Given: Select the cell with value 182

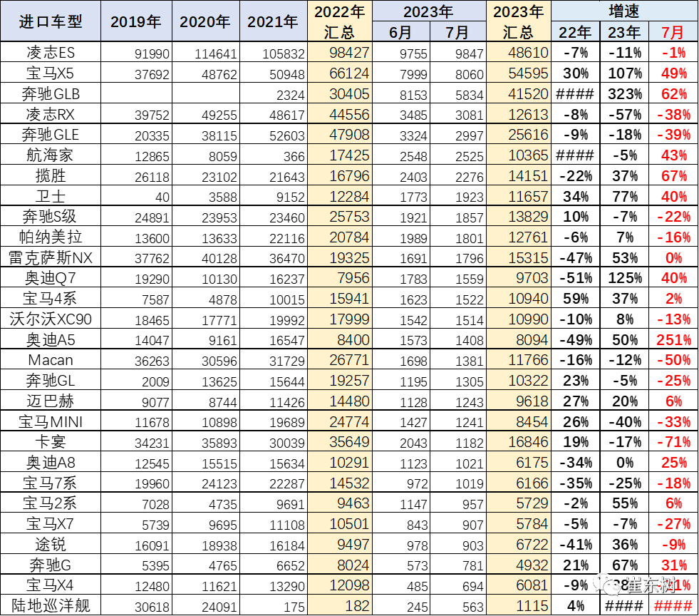Looking at the screenshot, I should (x=339, y=606).
